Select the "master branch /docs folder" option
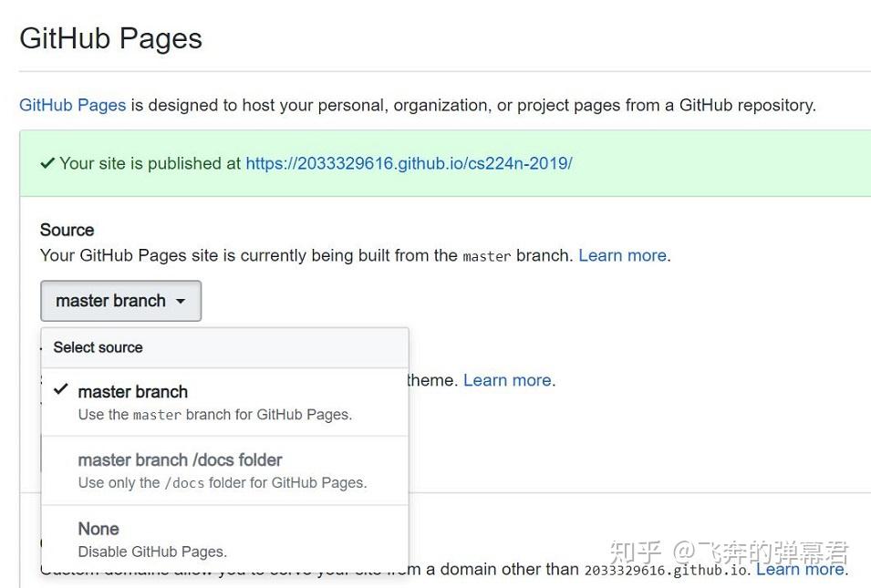The image size is (871, 588). click(x=180, y=460)
